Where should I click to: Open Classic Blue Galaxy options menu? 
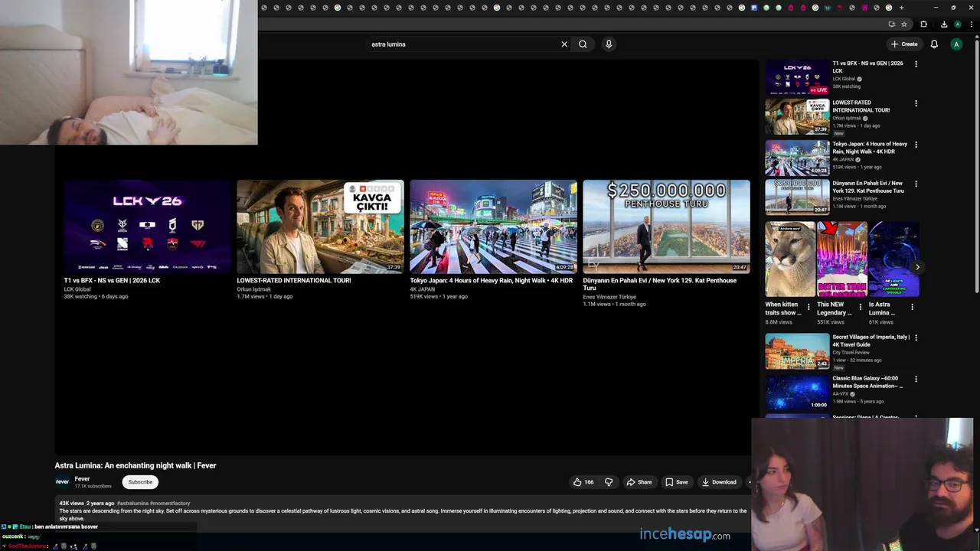coord(916,379)
